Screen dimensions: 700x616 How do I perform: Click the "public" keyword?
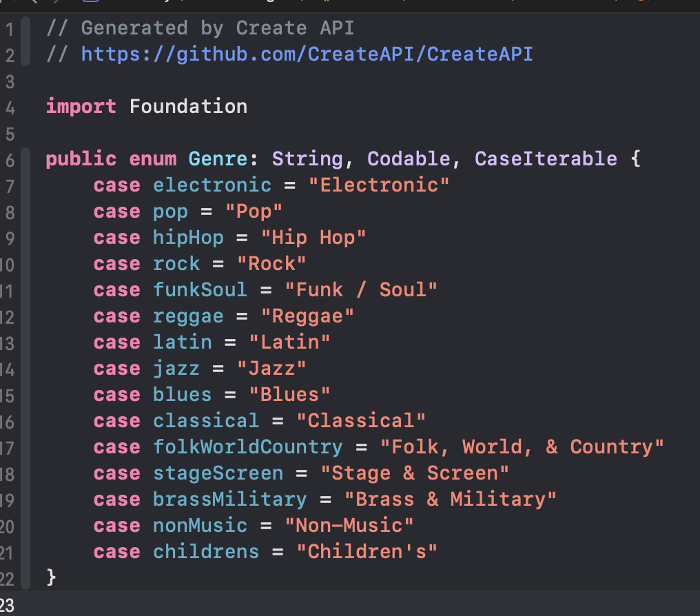pos(81,159)
